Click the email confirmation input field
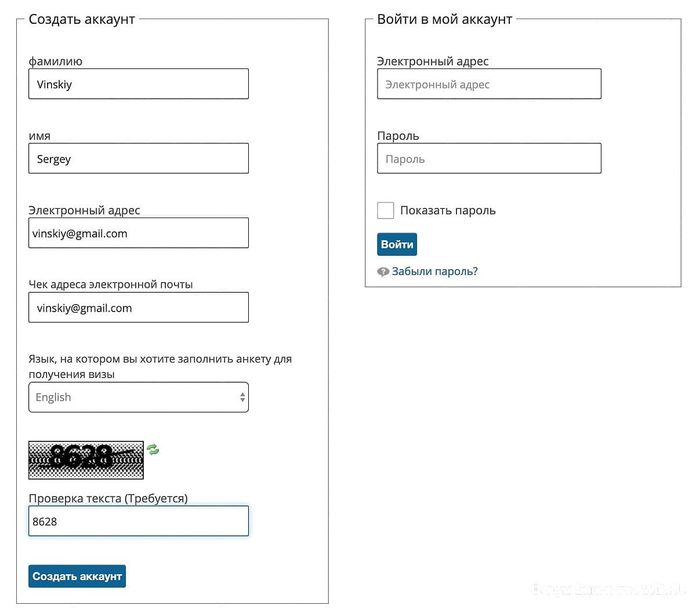 [139, 307]
